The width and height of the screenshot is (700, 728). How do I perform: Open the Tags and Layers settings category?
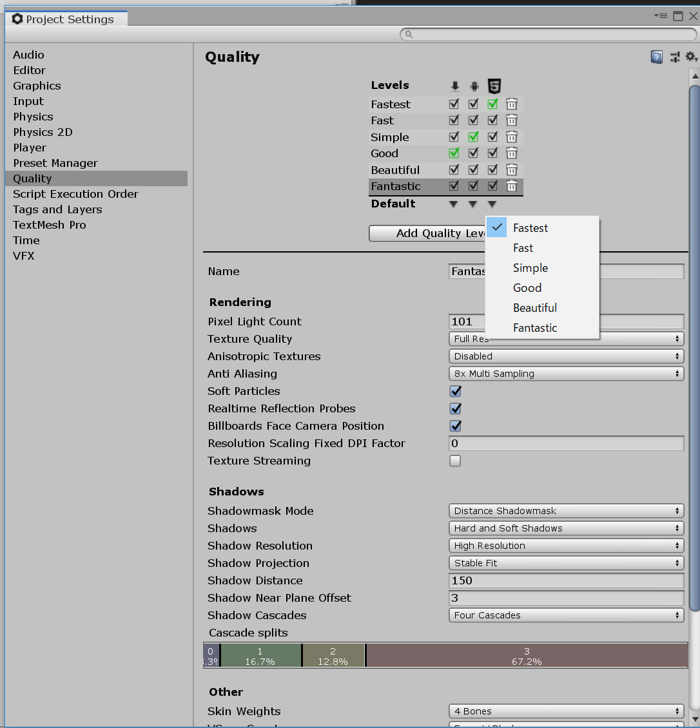[x=57, y=209]
